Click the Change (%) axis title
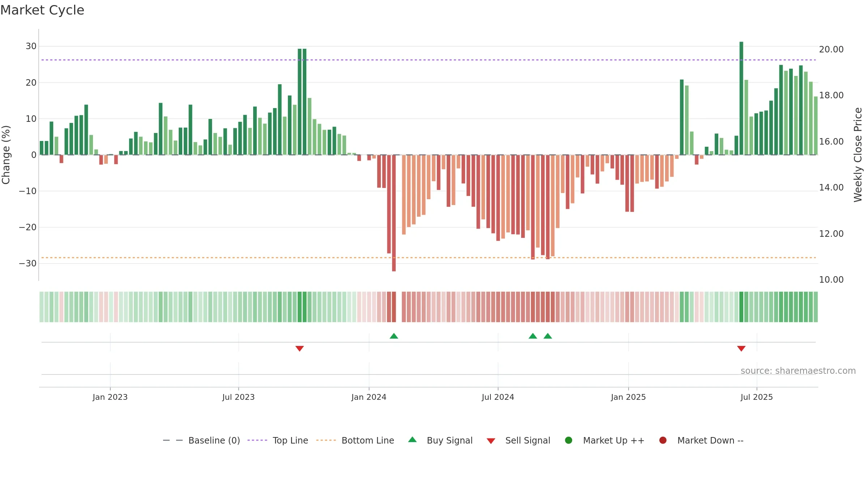 point(6,155)
